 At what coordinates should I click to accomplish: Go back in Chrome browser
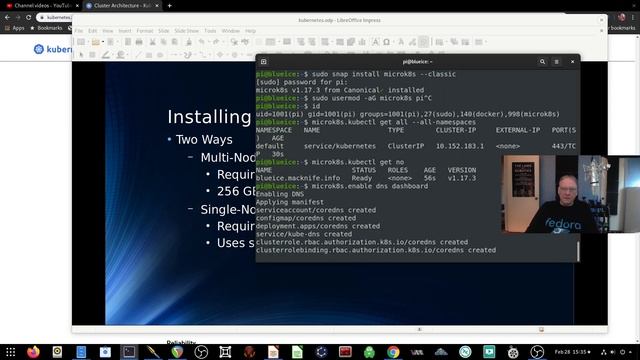(7, 18)
